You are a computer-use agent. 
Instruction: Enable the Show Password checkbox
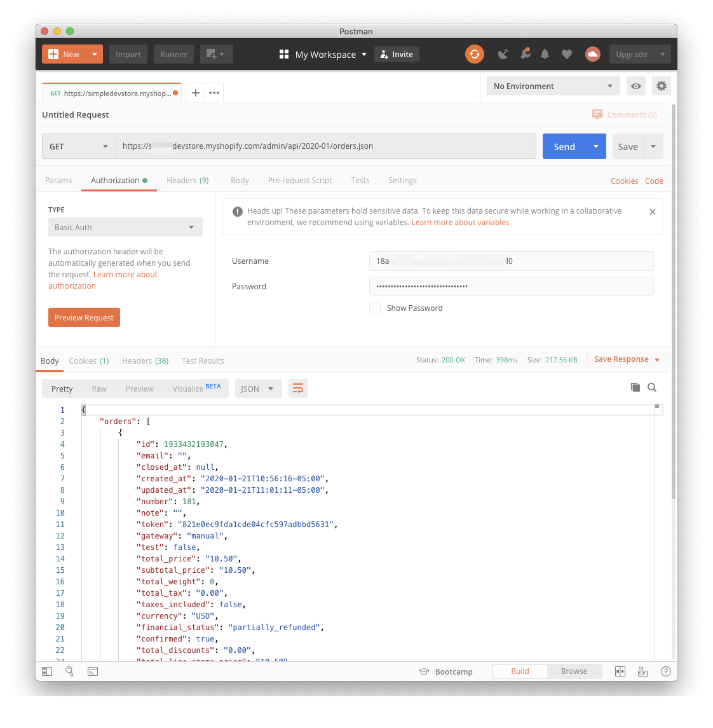pos(375,308)
